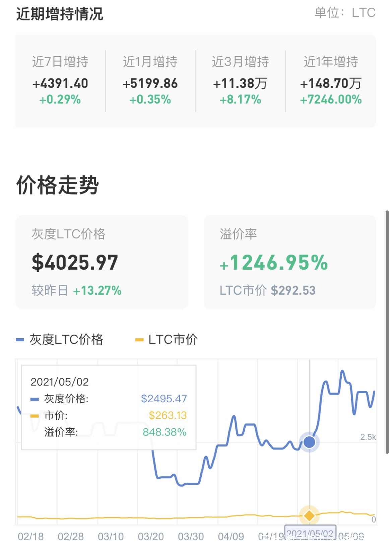Select the +1246.95% 溢价率 value
This screenshot has height=550, width=392.
274,262
